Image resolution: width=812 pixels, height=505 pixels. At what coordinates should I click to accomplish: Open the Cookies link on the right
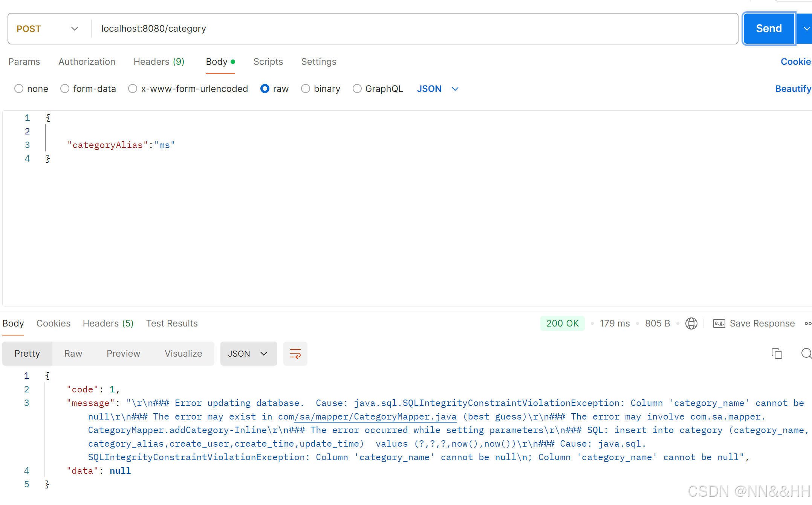point(796,61)
